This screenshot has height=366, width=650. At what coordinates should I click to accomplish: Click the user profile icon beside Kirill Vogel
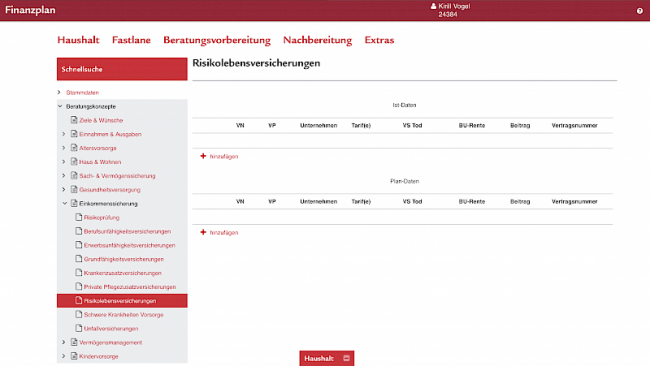coord(433,6)
